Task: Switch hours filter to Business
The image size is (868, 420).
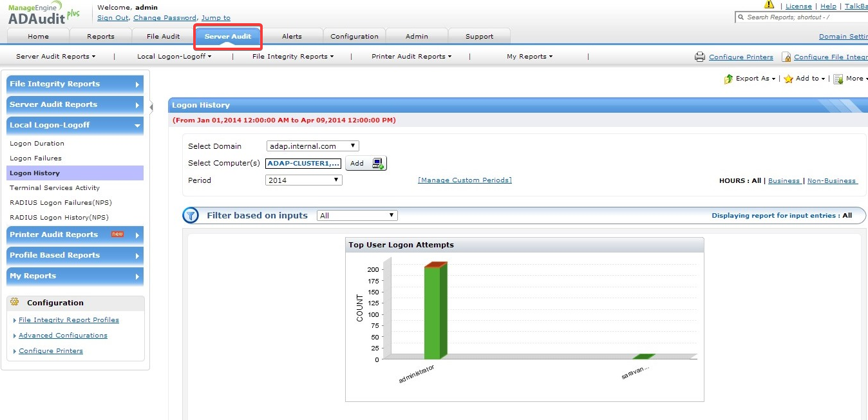Action: [x=784, y=181]
